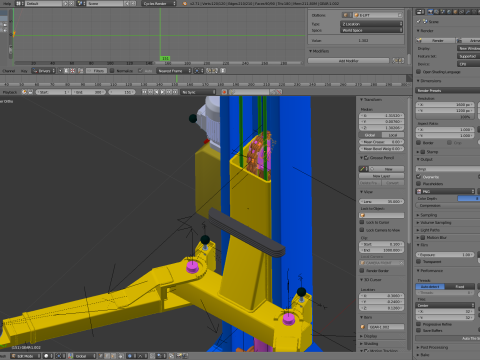
Task: Open the screen layout browse icon
Action: coord(20,3)
